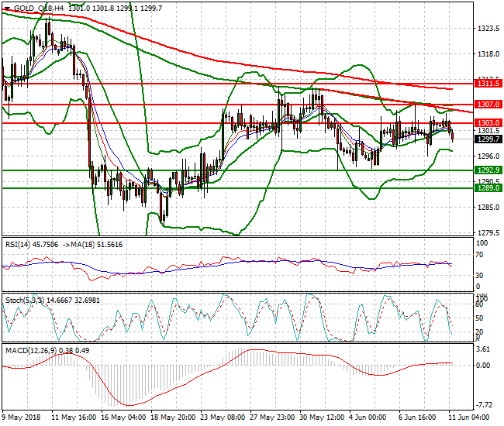The image size is (504, 426).
Task: Click the 50 level on Stochastic scale
Action: tap(479, 318)
